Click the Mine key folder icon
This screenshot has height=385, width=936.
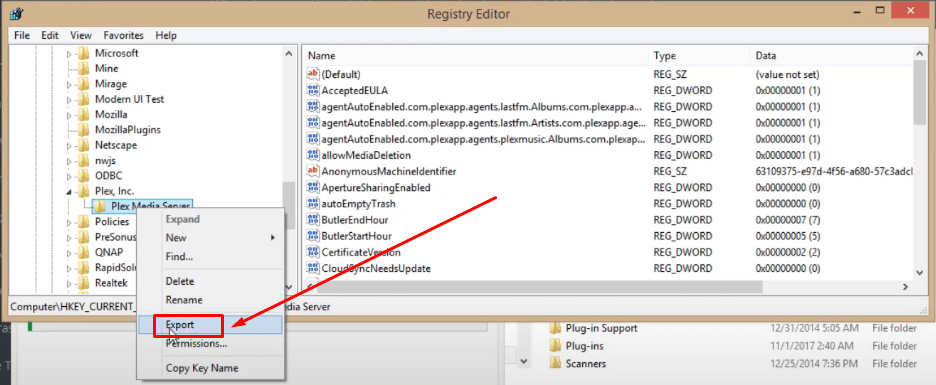click(x=84, y=69)
